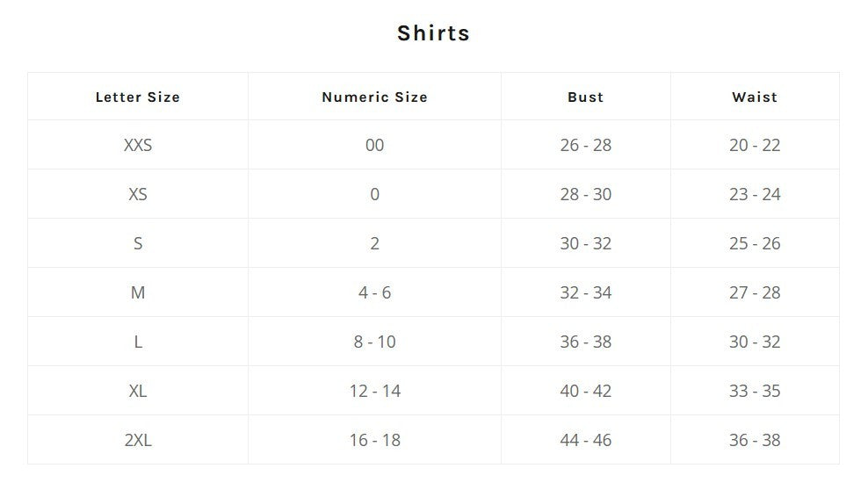This screenshot has width=868, height=497.
Task: Click waist measurement 20 - 22
Action: click(755, 145)
